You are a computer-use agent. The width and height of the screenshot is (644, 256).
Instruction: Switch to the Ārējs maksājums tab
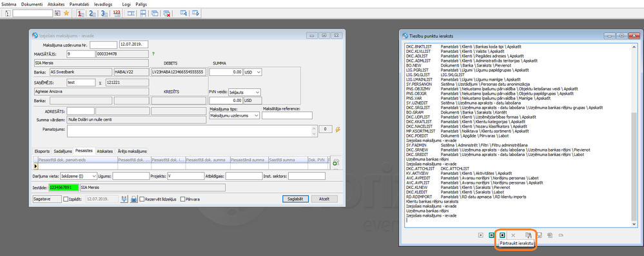(x=133, y=152)
